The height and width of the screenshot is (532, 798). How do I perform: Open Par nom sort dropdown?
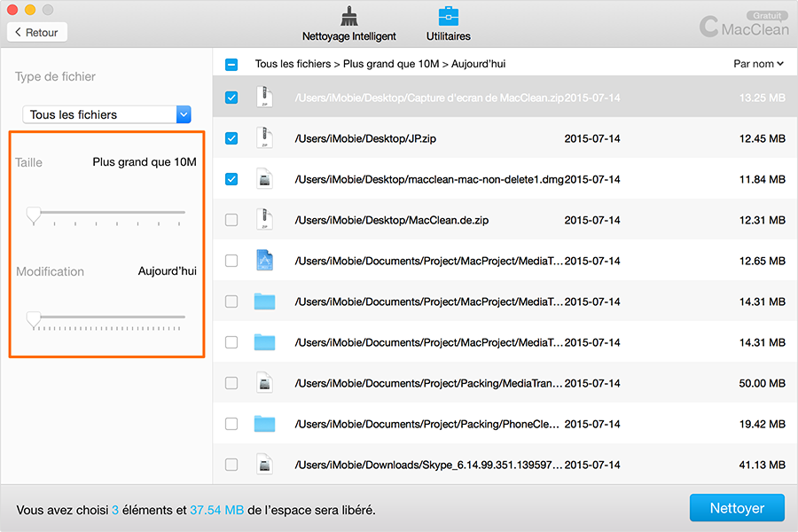click(758, 64)
